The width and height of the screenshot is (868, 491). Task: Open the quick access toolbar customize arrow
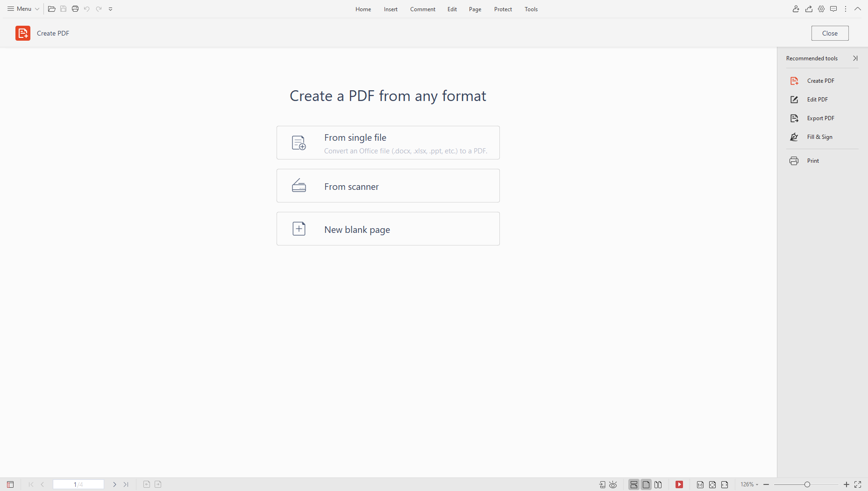[111, 9]
